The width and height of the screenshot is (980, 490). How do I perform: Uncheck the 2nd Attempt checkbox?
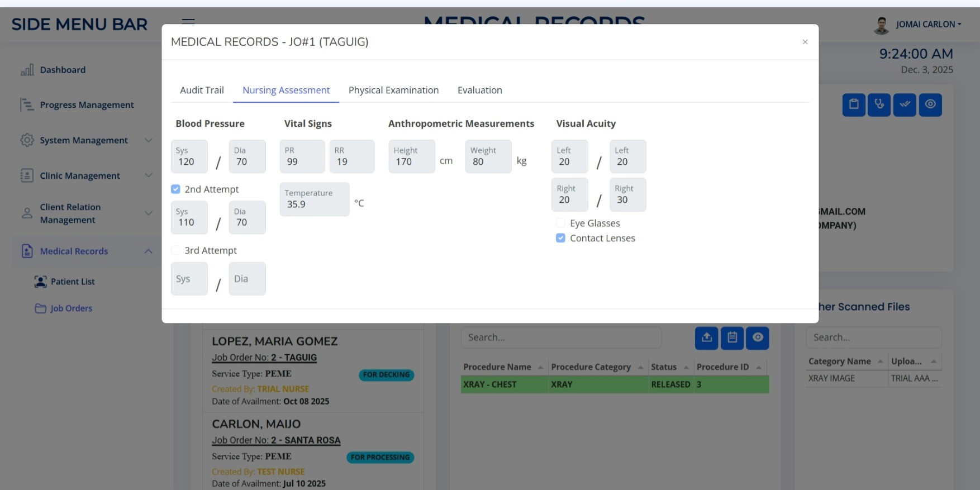(x=175, y=189)
